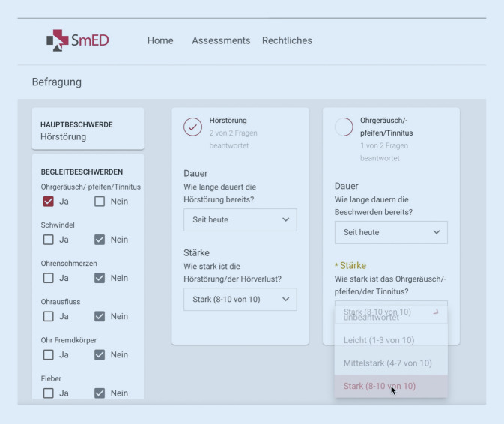Select the Hauptbeschwerde Hörstörung card
Viewport: 504px width, 424px height.
click(88, 129)
